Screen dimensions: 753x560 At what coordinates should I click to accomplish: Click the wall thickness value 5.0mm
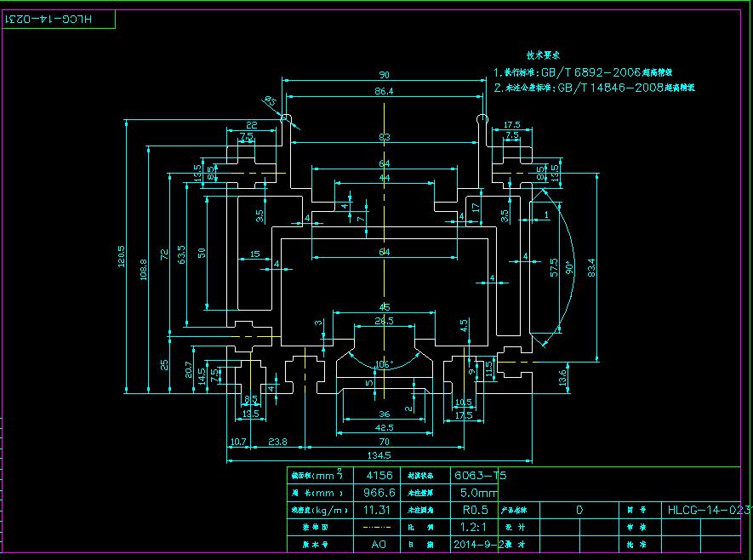(479, 492)
